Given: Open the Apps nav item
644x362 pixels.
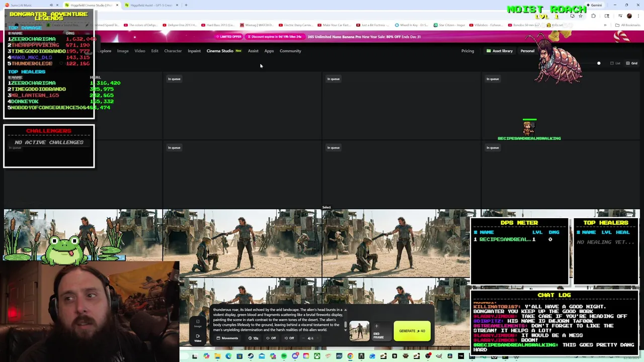Looking at the screenshot, I should pos(269,51).
